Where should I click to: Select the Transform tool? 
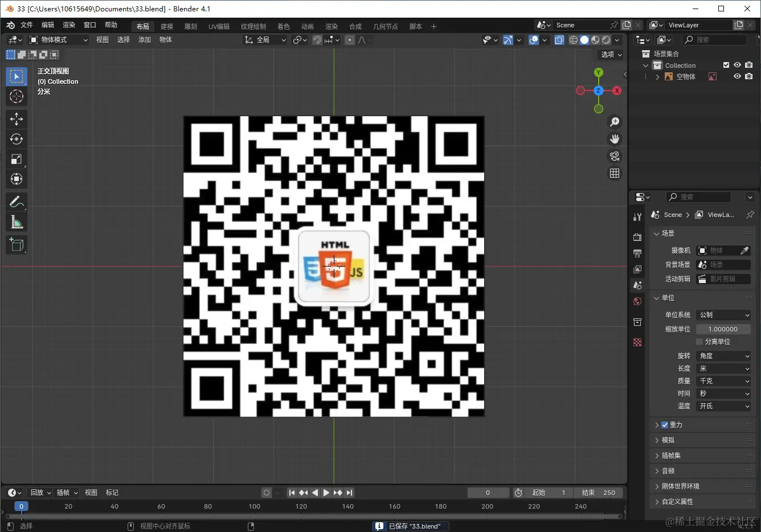point(17,179)
